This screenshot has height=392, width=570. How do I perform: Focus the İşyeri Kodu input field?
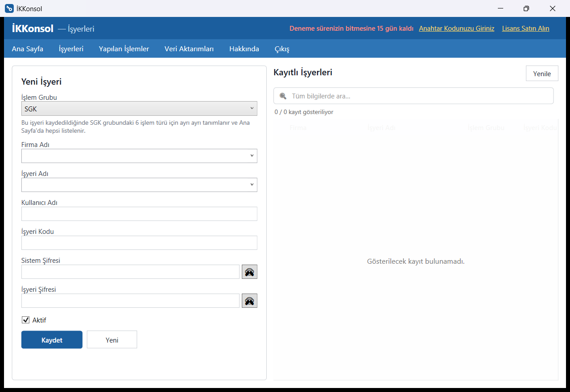tap(139, 243)
